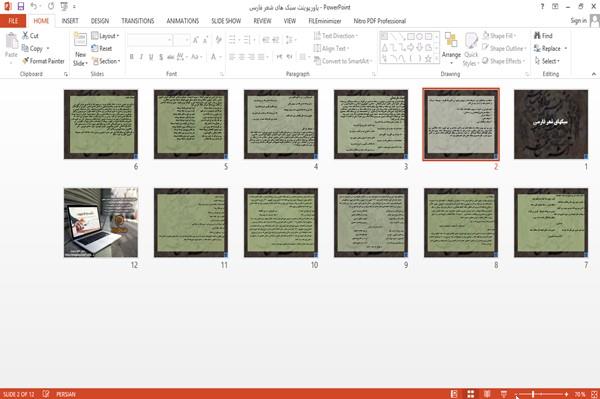Switch to the VIEW tab
This screenshot has height=399, width=600.
(x=290, y=21)
